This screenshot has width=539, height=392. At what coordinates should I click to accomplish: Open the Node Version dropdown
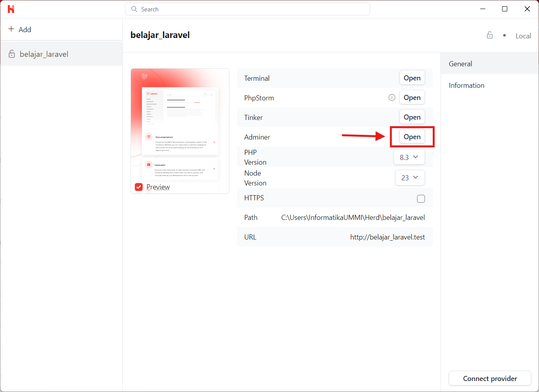click(x=410, y=178)
